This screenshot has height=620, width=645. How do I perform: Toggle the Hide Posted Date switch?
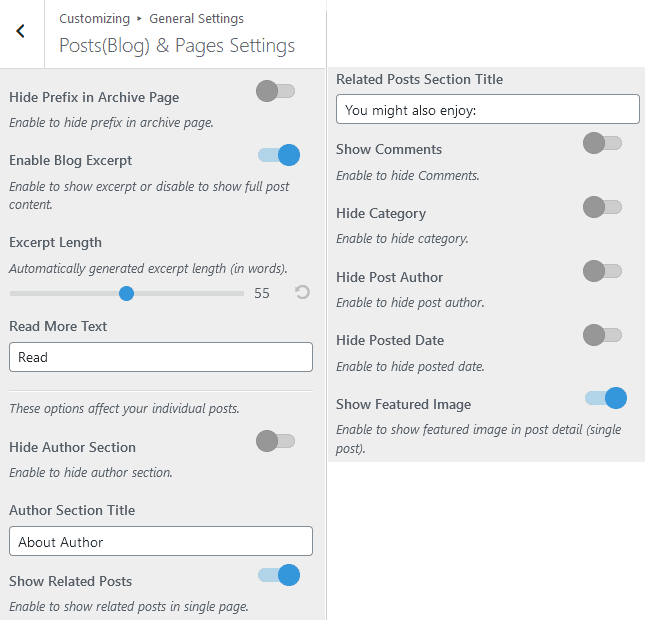click(x=603, y=335)
